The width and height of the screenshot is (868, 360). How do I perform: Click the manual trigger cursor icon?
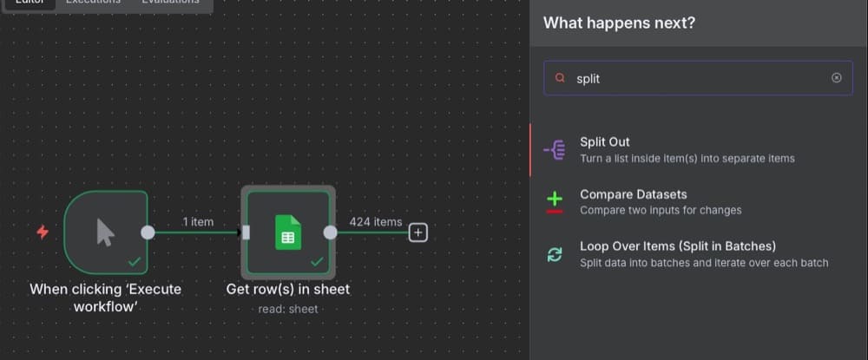(x=105, y=232)
